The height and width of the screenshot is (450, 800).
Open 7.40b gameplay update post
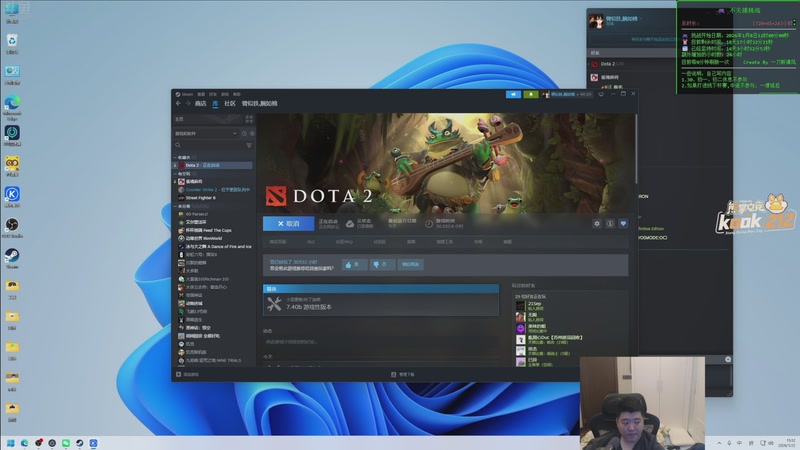click(x=309, y=307)
